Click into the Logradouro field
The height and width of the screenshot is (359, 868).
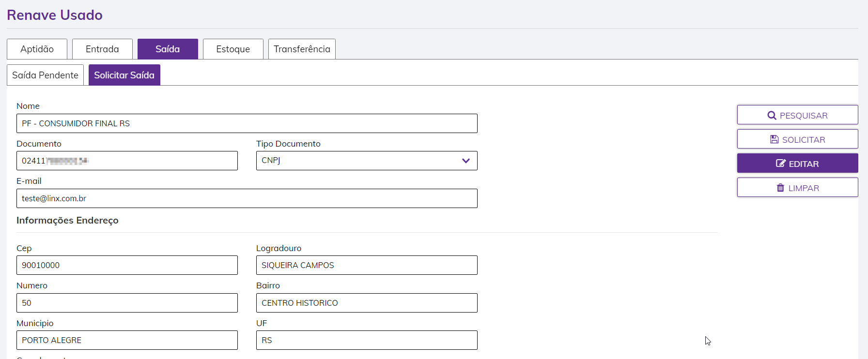(x=367, y=265)
